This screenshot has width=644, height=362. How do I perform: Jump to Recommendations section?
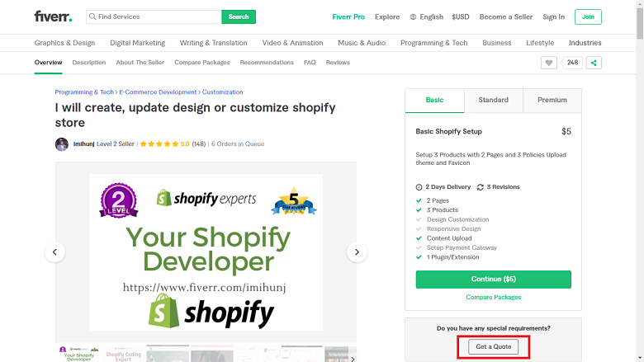pyautogui.click(x=267, y=63)
